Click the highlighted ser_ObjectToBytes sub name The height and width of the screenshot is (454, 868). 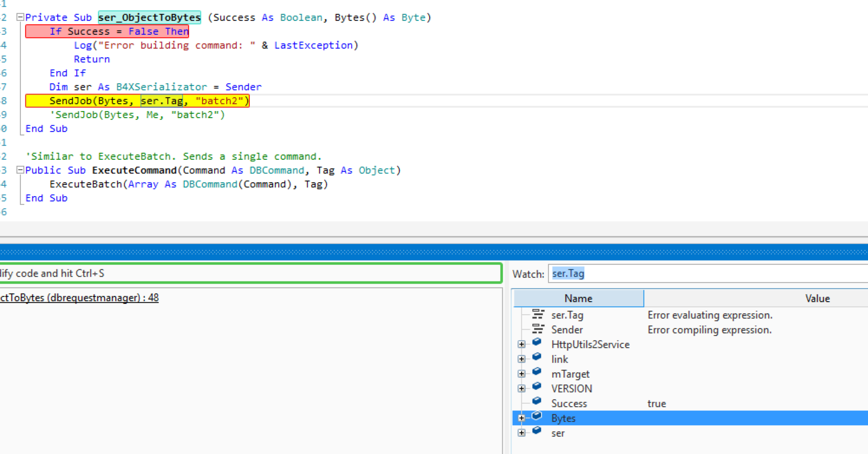150,17
